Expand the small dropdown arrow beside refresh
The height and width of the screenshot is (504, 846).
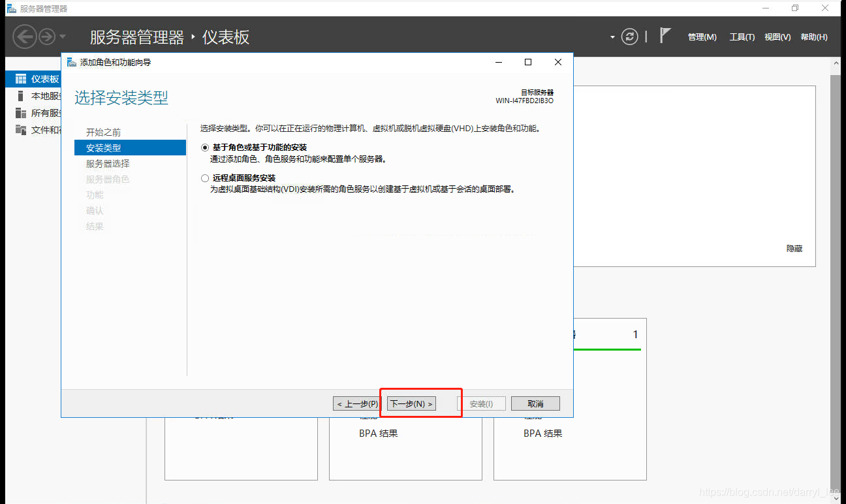(x=612, y=37)
